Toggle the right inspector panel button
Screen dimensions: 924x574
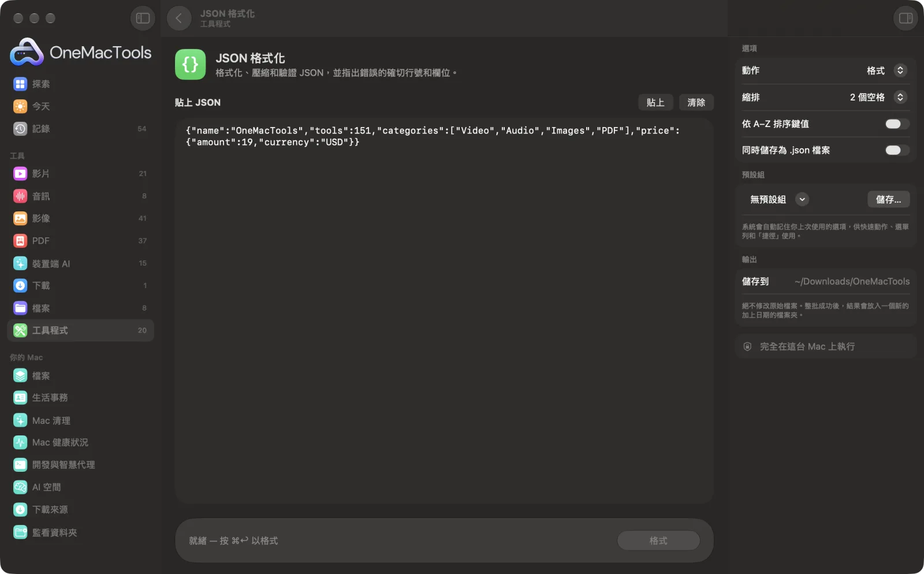(x=906, y=18)
